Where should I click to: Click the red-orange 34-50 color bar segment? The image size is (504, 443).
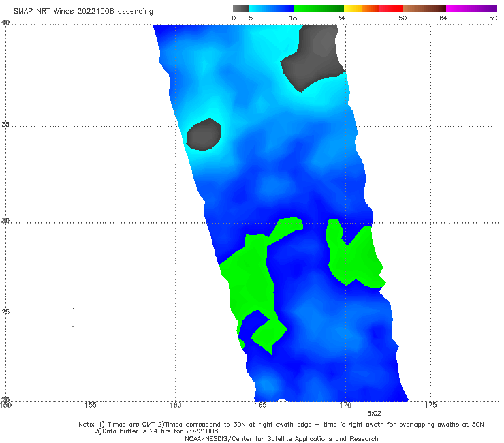(373, 8)
